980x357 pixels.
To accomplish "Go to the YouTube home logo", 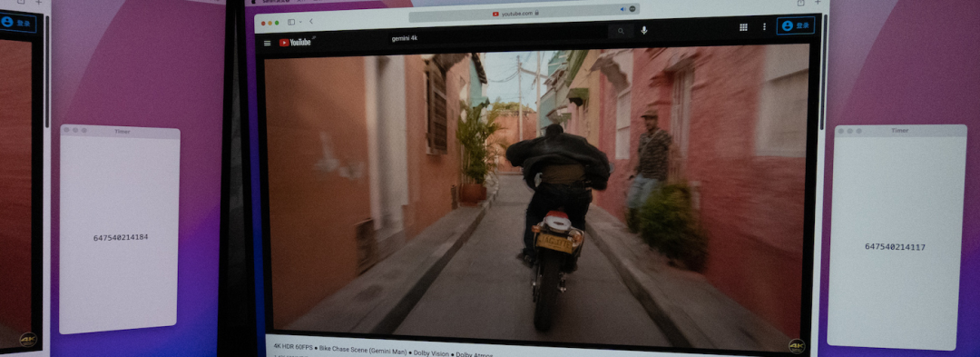I will point(297,43).
